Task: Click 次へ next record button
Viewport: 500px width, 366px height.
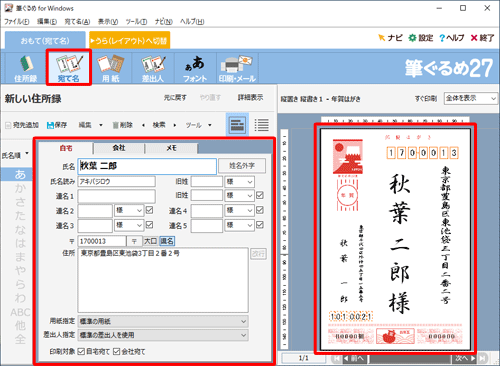Action: tap(465, 358)
